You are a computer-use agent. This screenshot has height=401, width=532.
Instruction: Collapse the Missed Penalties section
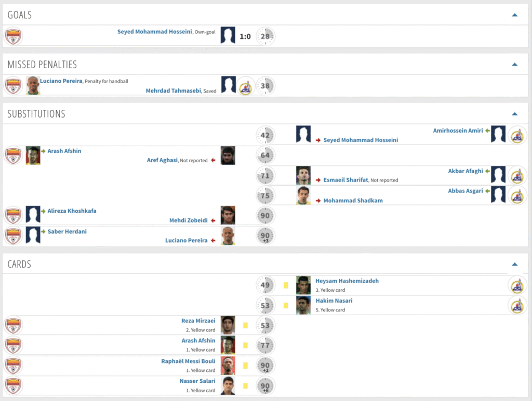pos(514,64)
